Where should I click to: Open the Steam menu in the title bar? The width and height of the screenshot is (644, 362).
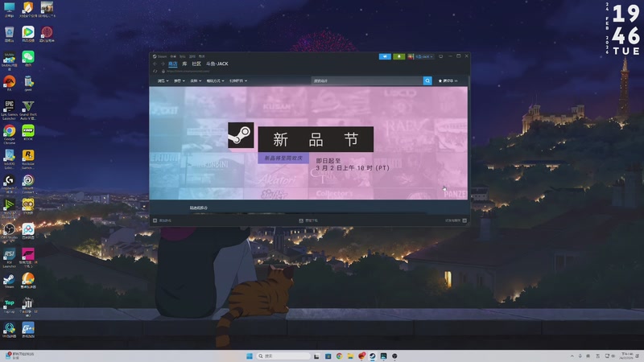tap(159, 56)
